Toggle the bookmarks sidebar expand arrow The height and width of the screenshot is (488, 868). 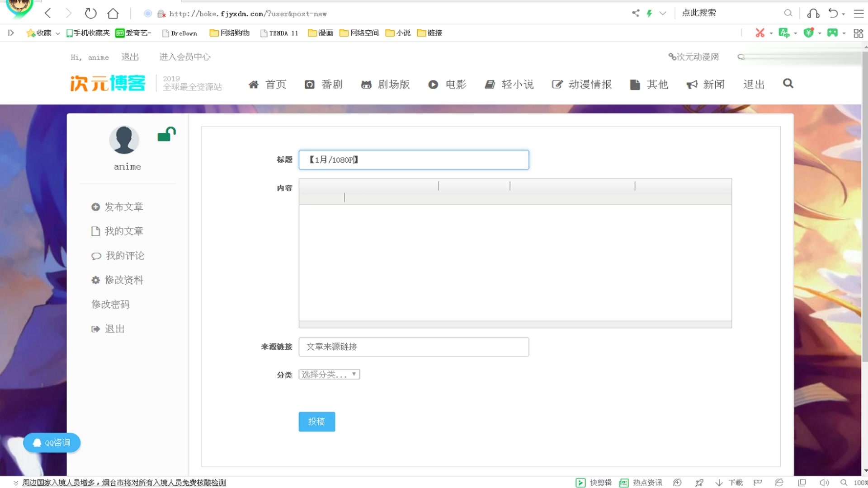tap(11, 33)
